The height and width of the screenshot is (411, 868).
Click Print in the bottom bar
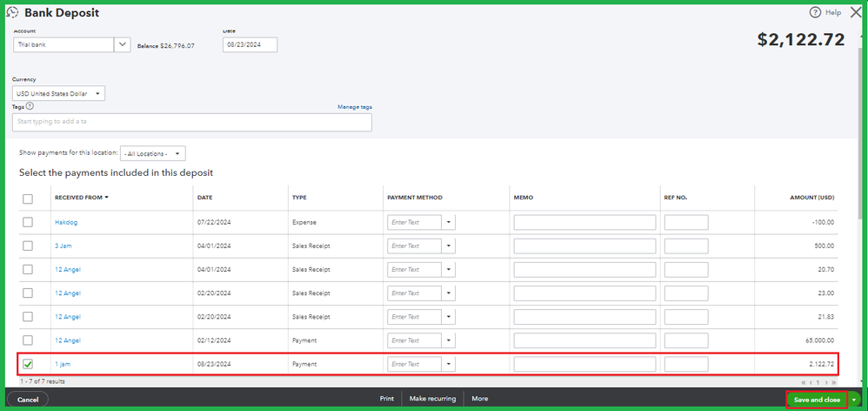(x=386, y=398)
